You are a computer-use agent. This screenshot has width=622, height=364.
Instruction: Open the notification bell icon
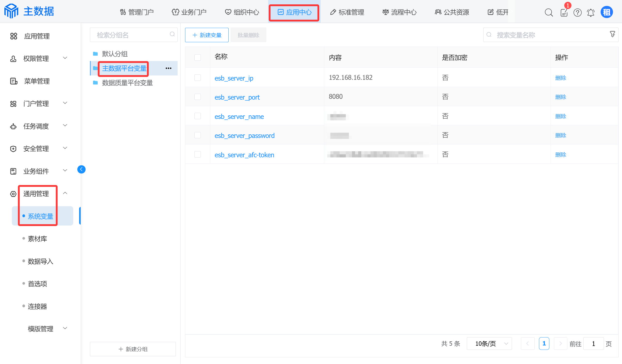[x=591, y=12]
